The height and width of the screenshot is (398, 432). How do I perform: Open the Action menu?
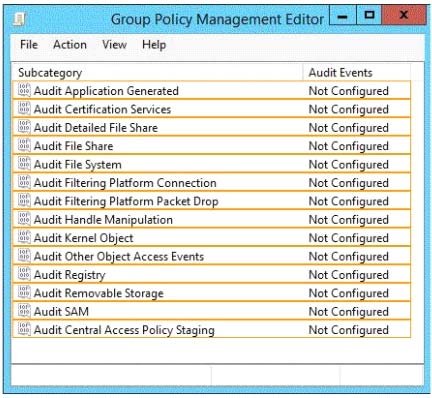coord(70,45)
